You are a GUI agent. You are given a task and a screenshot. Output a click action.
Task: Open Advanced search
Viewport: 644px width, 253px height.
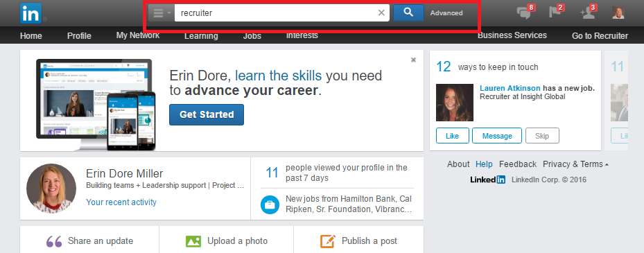point(446,12)
